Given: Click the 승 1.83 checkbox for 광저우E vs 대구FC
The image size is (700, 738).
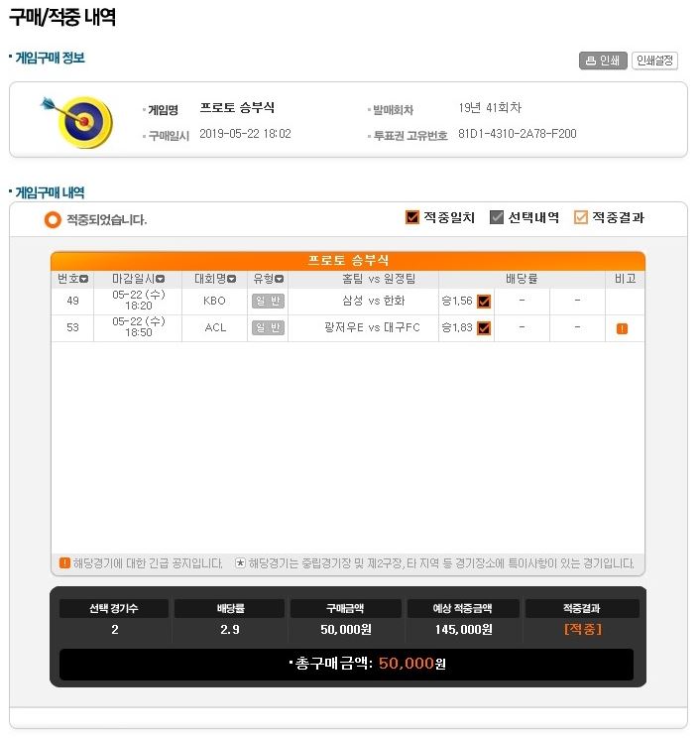Looking at the screenshot, I should 484,328.
